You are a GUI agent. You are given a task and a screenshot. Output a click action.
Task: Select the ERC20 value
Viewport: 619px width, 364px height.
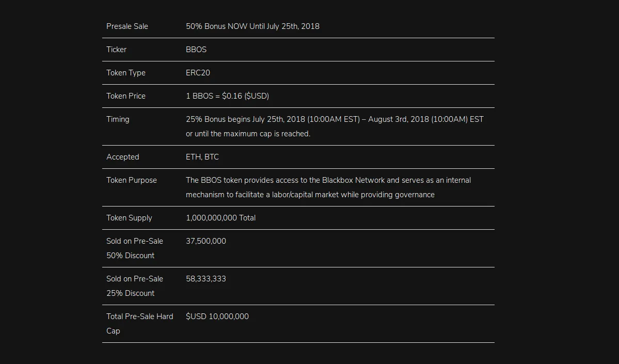tap(198, 73)
